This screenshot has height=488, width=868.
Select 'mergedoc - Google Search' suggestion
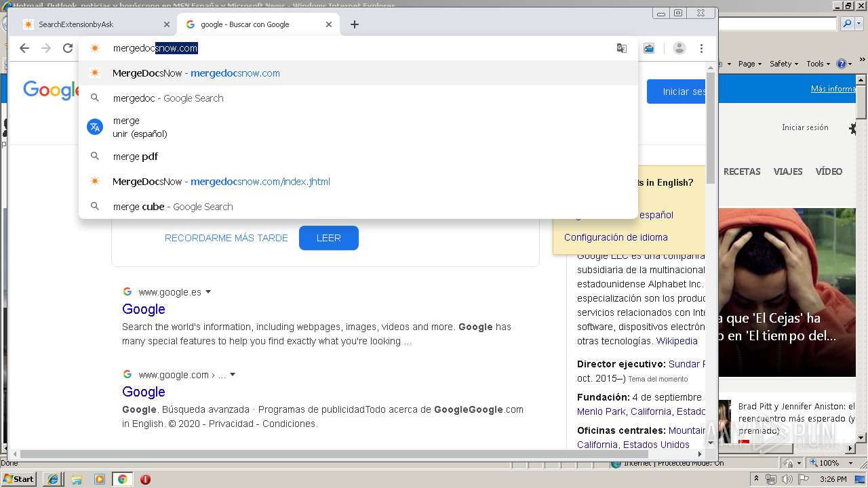coord(358,98)
